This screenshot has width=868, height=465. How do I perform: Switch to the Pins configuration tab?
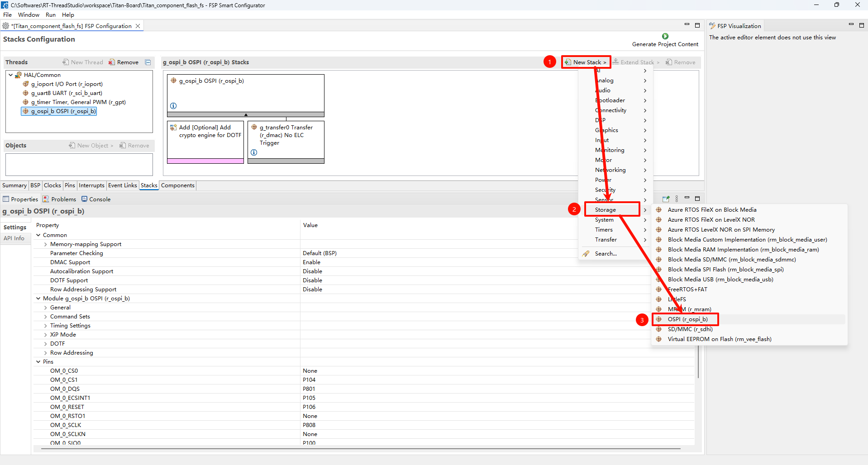(x=70, y=185)
